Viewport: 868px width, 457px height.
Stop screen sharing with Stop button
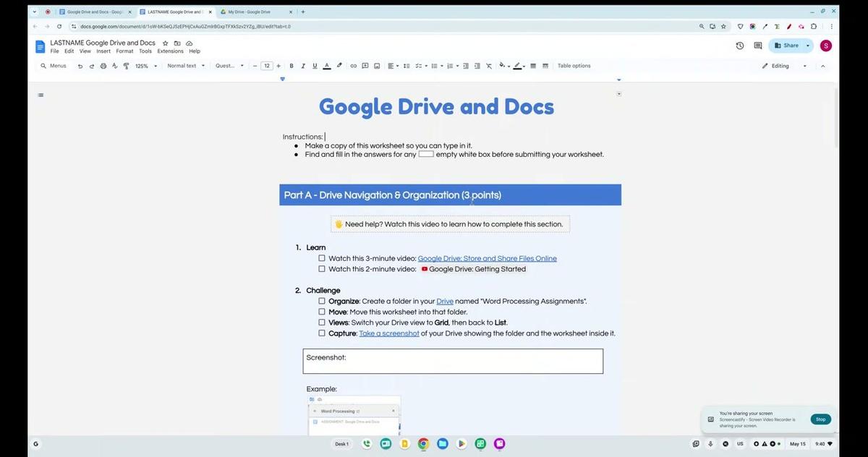(x=820, y=419)
